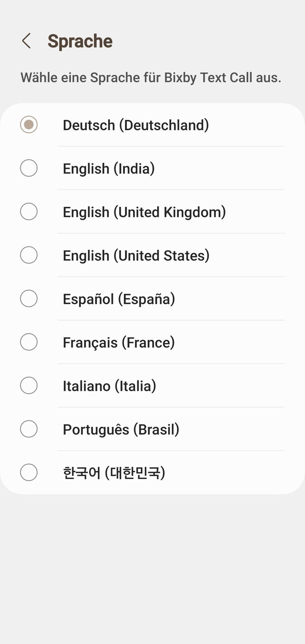Tap the Français (France) language label
Screen dimensions: 305x644
coord(119,343)
